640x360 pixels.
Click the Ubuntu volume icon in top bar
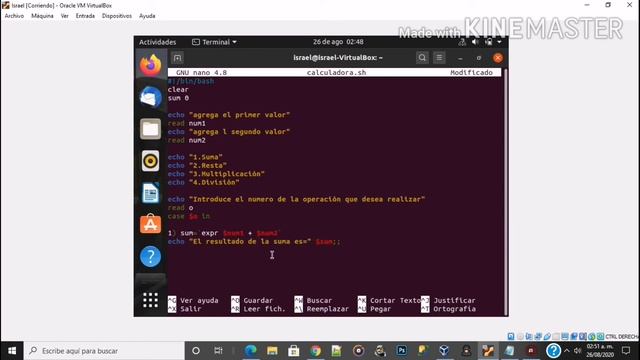click(x=475, y=42)
